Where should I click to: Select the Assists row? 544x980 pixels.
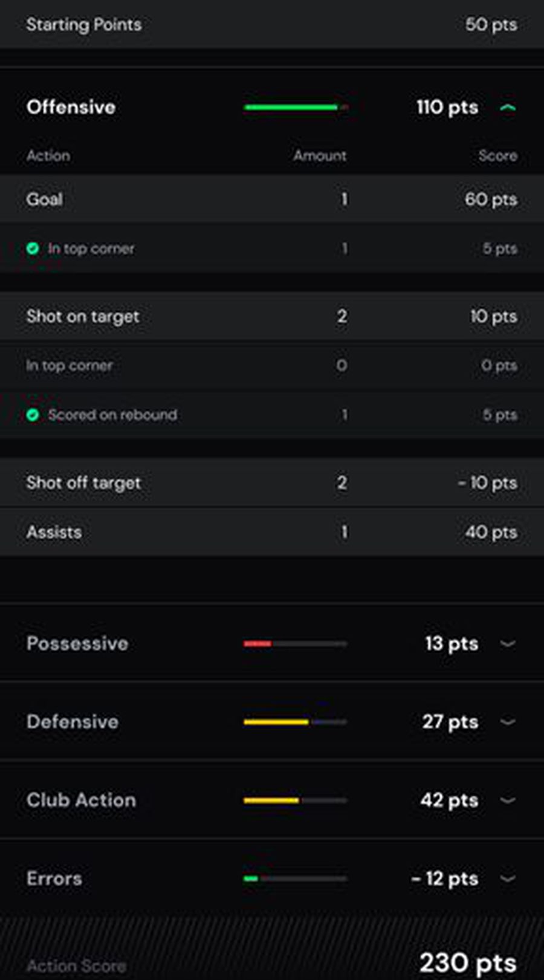click(x=272, y=532)
